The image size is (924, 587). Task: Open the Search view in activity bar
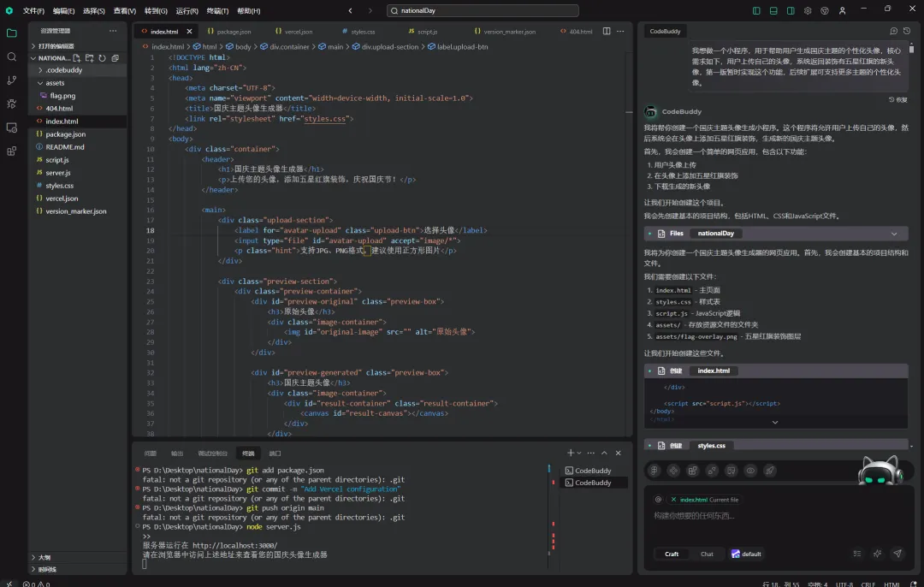(12, 56)
